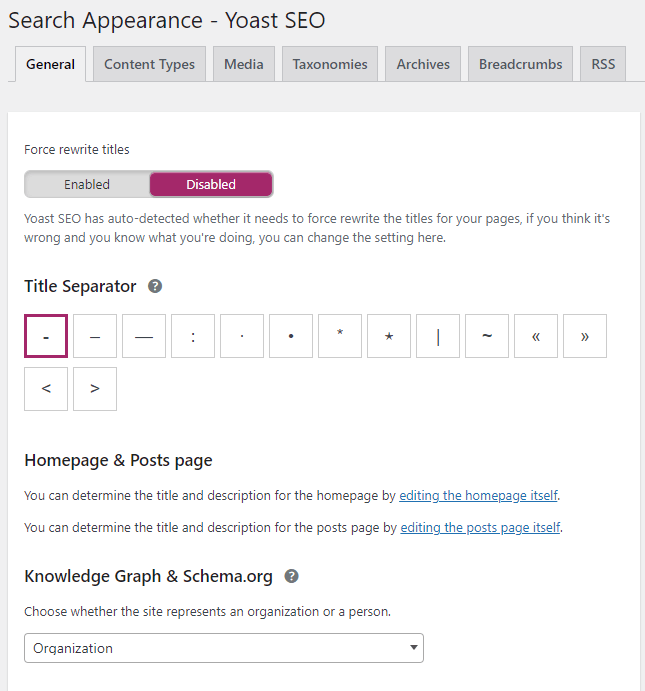645x691 pixels.
Task: Click the Title Separator help icon
Action: point(155,286)
